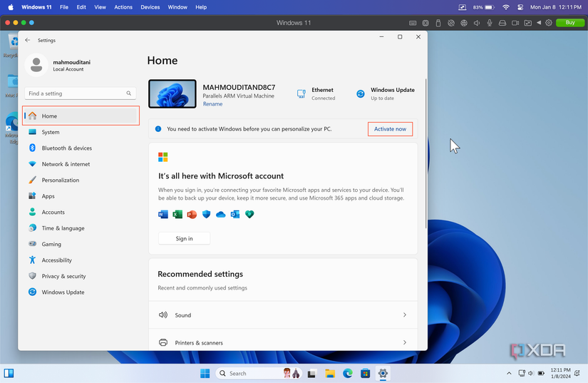Open File Explorer from the taskbar
This screenshot has height=383, width=588.
[329, 373]
